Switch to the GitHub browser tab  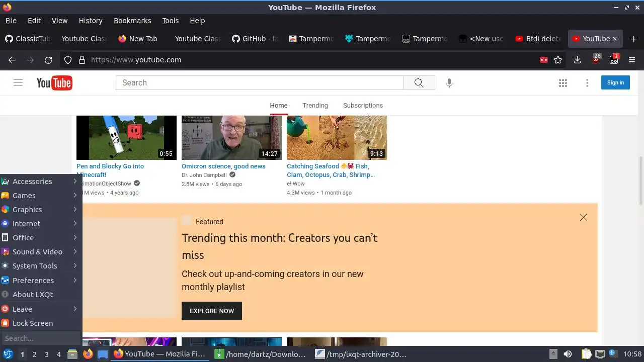click(x=255, y=39)
